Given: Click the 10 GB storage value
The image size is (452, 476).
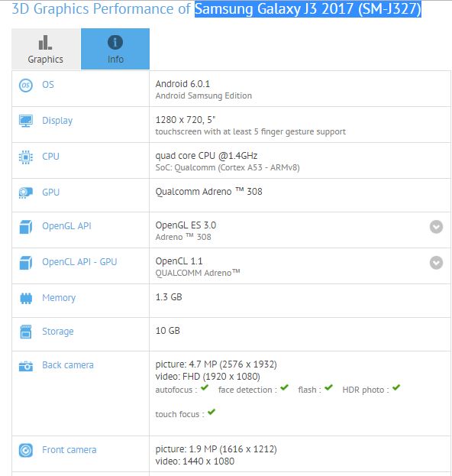Looking at the screenshot, I should click(x=167, y=331).
